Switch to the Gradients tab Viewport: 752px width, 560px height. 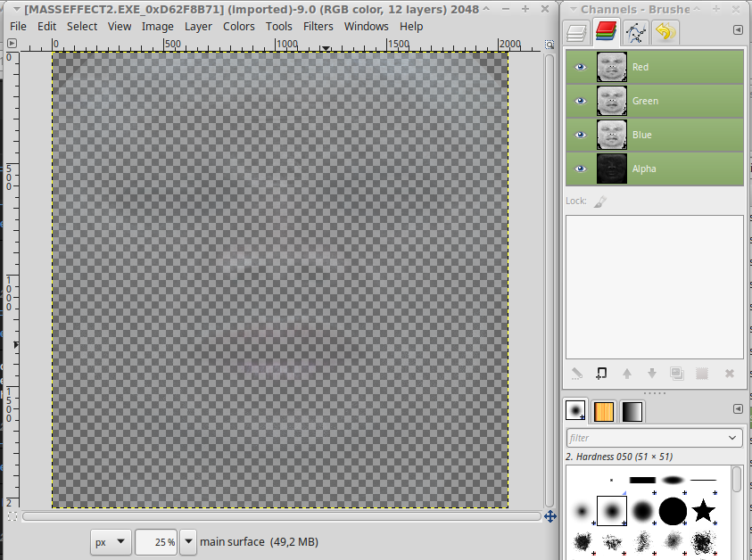pos(632,411)
